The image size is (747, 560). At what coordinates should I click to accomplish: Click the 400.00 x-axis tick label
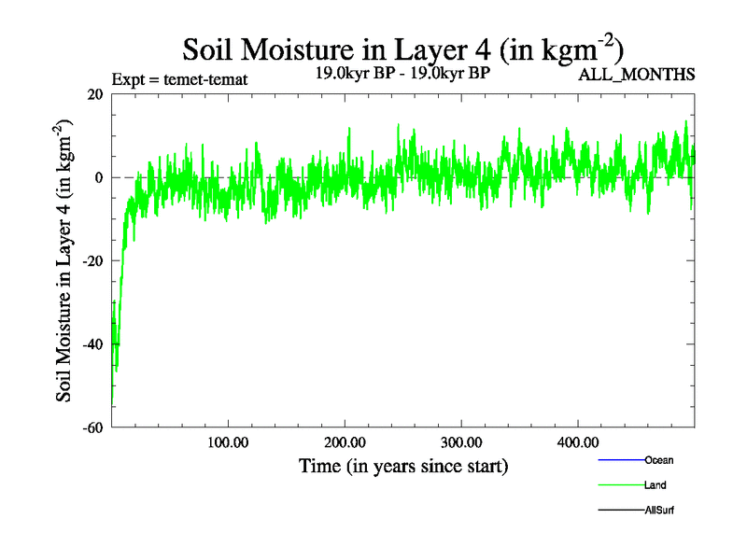click(x=578, y=442)
